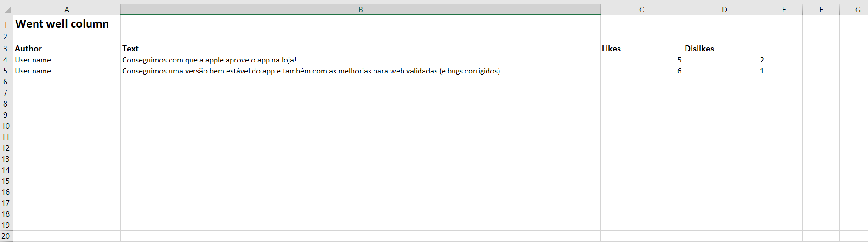The image size is (868, 242).
Task: Select row 5 header
Action: [6, 71]
